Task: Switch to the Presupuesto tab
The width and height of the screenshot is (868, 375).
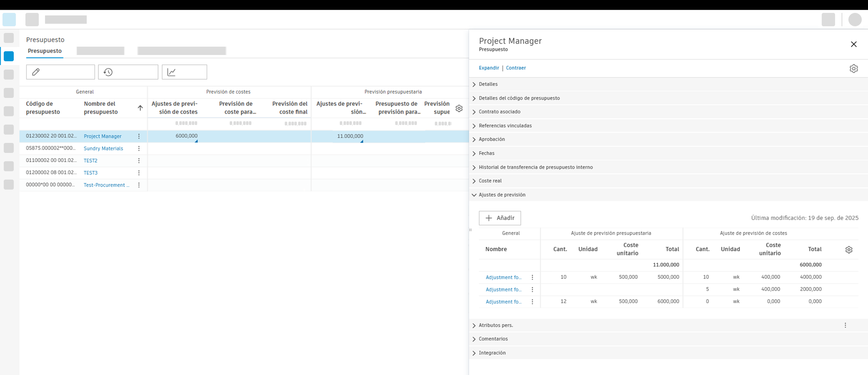Action: point(45,51)
